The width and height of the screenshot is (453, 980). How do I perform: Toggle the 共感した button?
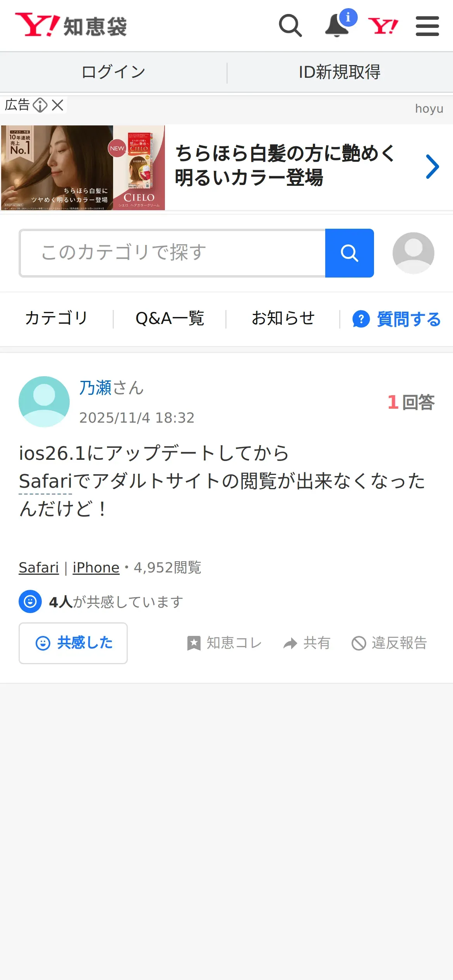(73, 643)
